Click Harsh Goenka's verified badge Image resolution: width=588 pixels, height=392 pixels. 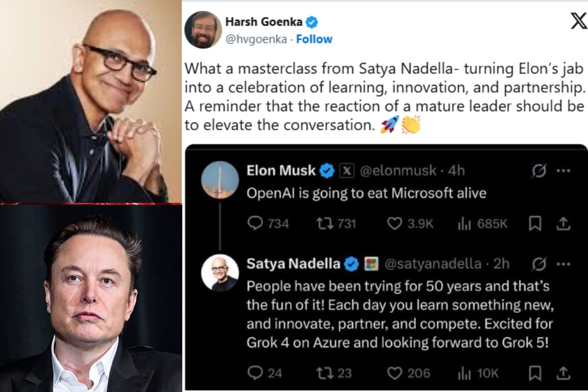point(313,22)
